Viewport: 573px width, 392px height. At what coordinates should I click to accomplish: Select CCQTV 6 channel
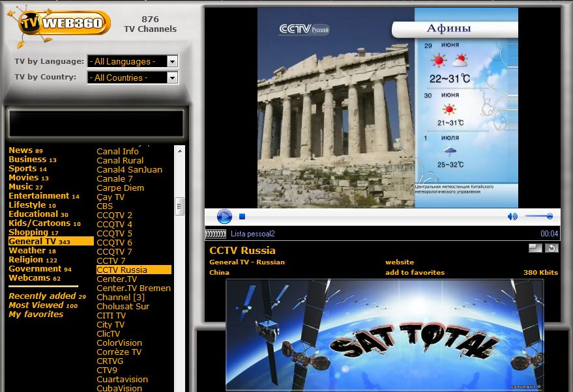point(114,243)
